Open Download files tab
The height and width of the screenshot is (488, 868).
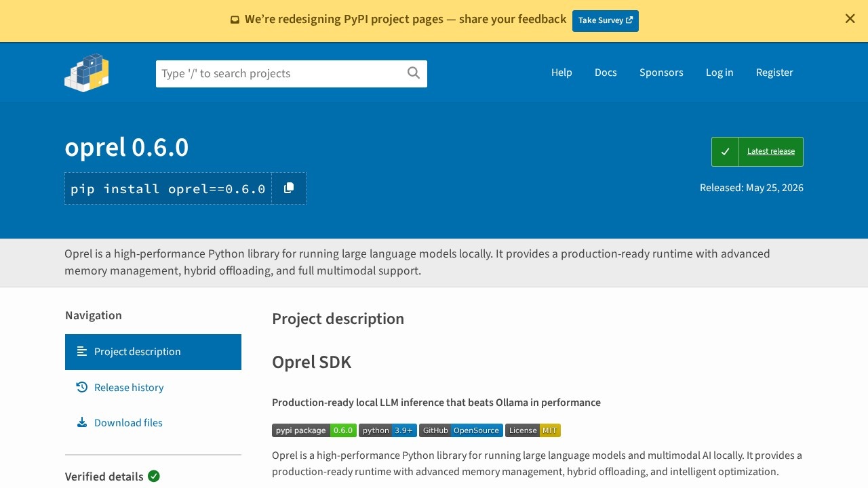point(153,423)
